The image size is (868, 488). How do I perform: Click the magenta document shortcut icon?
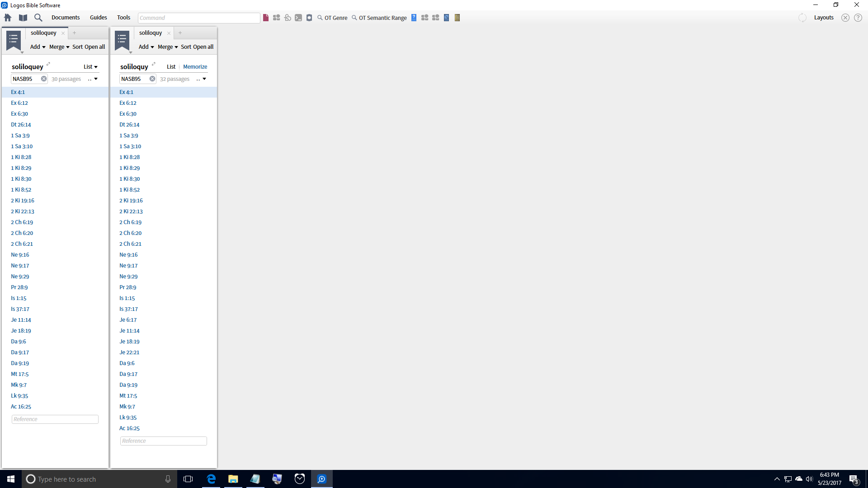click(x=266, y=18)
